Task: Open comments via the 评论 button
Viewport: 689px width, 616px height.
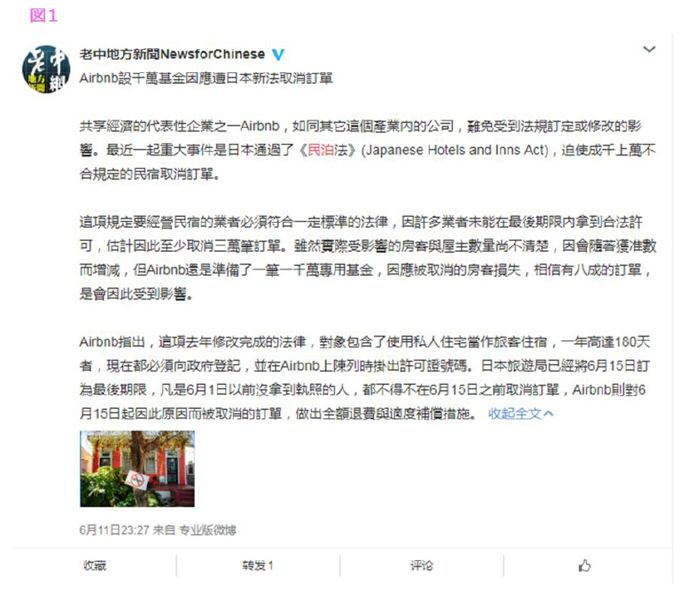Action: pos(421,565)
